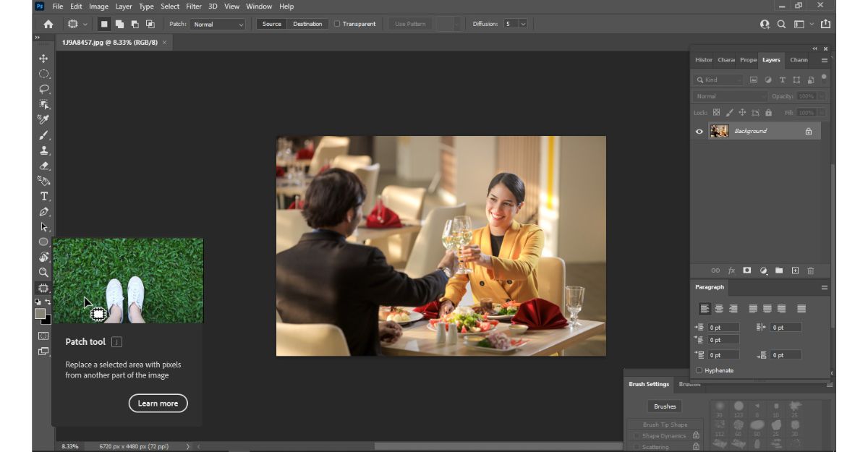Click the Source button
The width and height of the screenshot is (868, 452).
pyautogui.click(x=272, y=24)
